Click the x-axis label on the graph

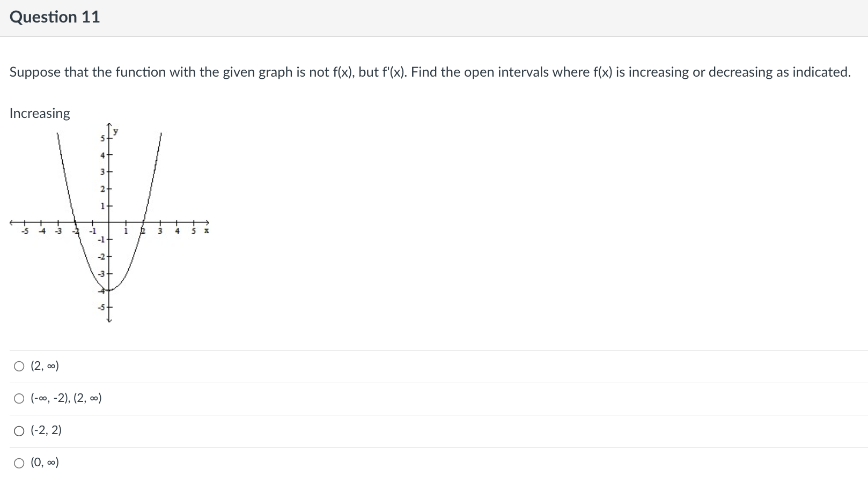(x=206, y=230)
